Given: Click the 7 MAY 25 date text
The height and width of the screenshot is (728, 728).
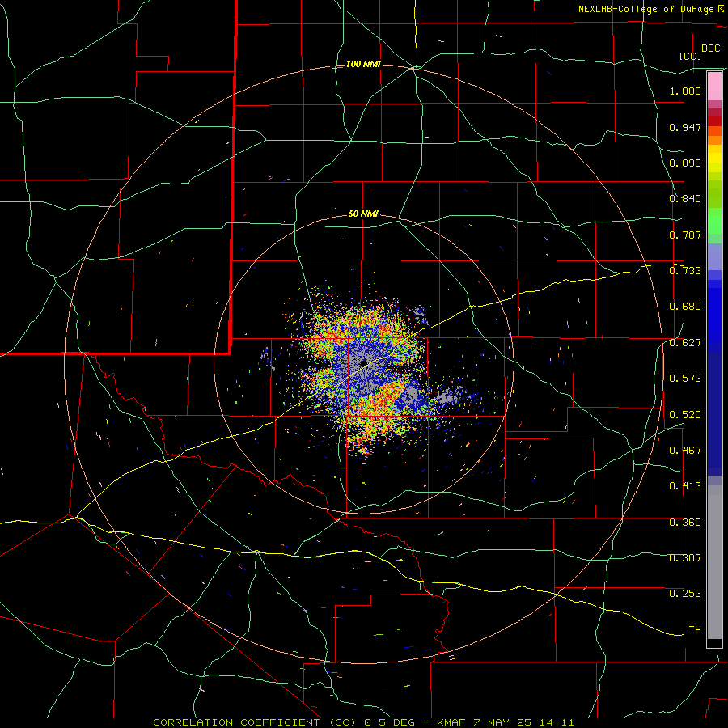Looking at the screenshot, I should (503, 722).
